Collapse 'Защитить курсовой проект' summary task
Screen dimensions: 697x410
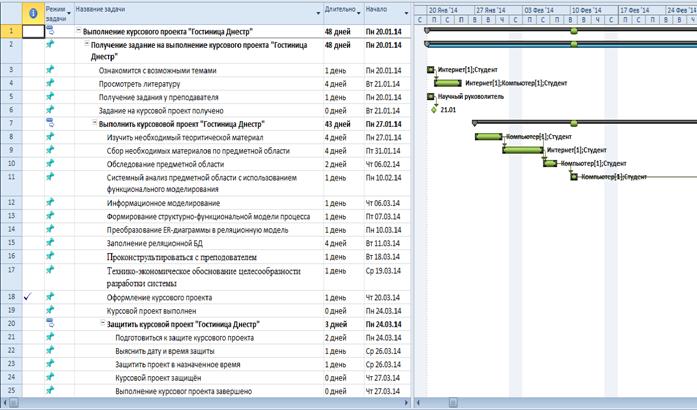103,324
